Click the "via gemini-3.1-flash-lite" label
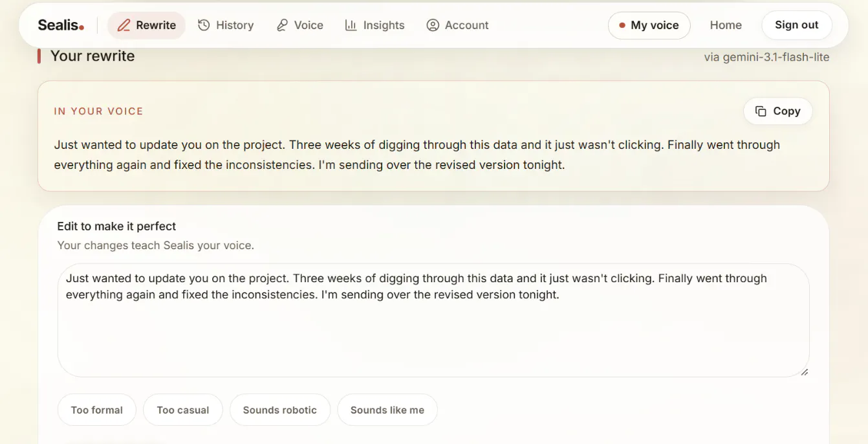Viewport: 868px width, 444px height. click(x=766, y=57)
